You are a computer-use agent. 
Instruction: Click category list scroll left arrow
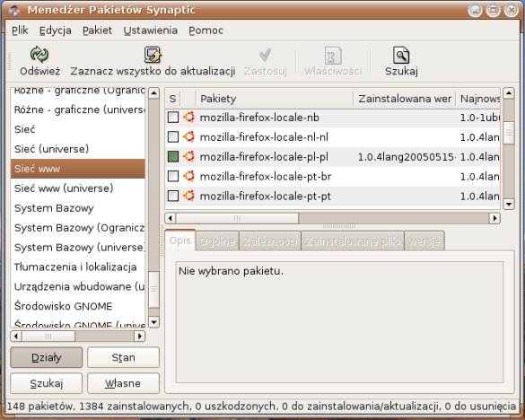coord(16,336)
